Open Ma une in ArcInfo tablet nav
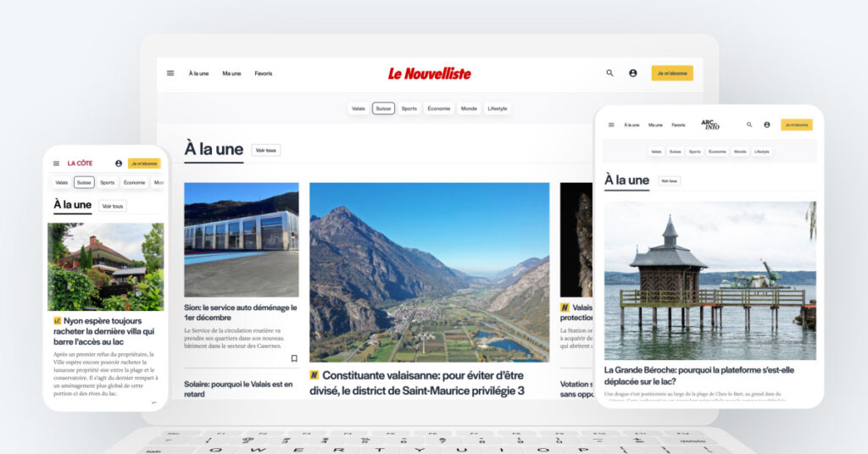The height and width of the screenshot is (454, 868). pos(655,125)
